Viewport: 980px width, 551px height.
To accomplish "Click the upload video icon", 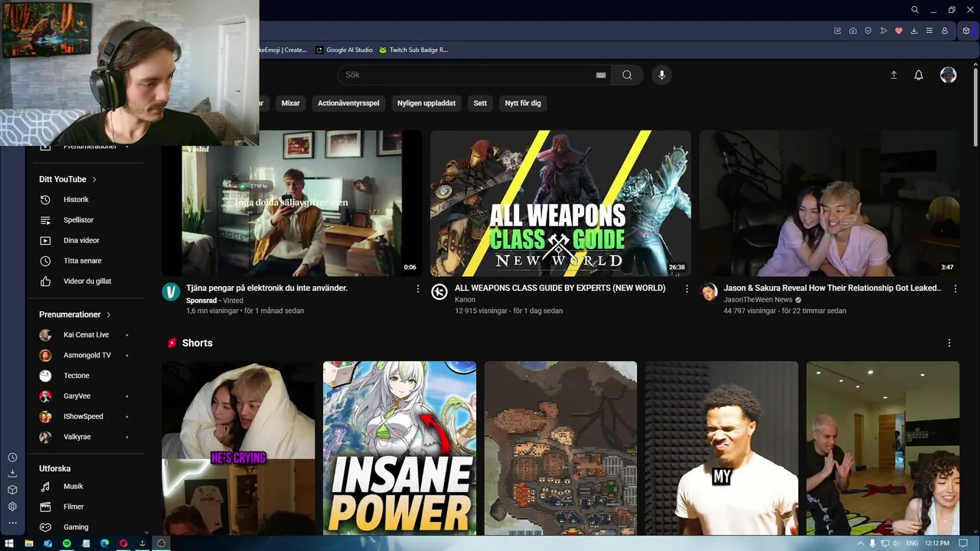I will coord(893,75).
